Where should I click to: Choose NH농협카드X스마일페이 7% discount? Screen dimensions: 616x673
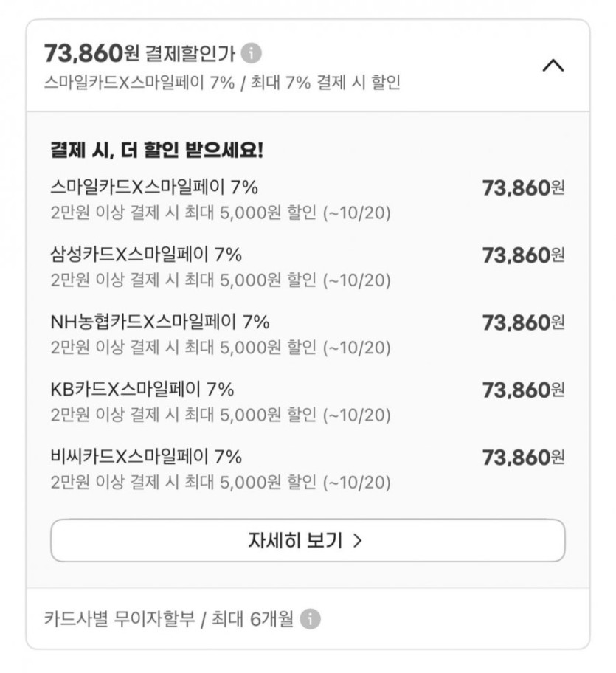[160, 322]
